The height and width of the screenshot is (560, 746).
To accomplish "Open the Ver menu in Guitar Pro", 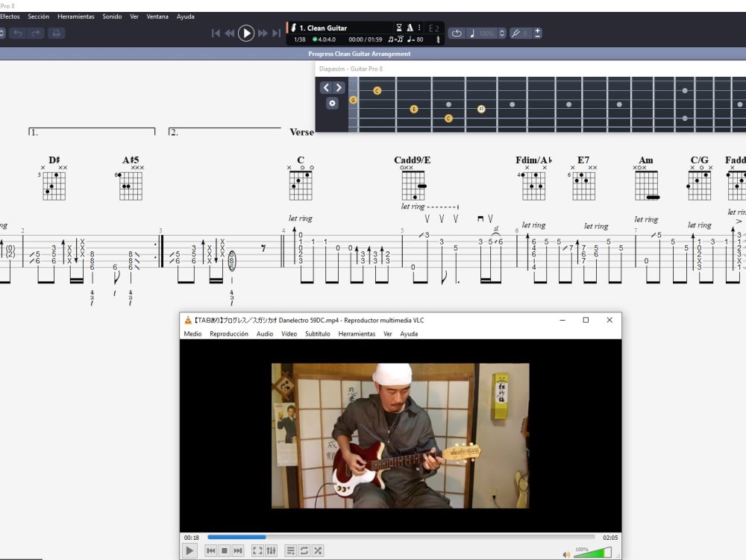I will pyautogui.click(x=134, y=16).
